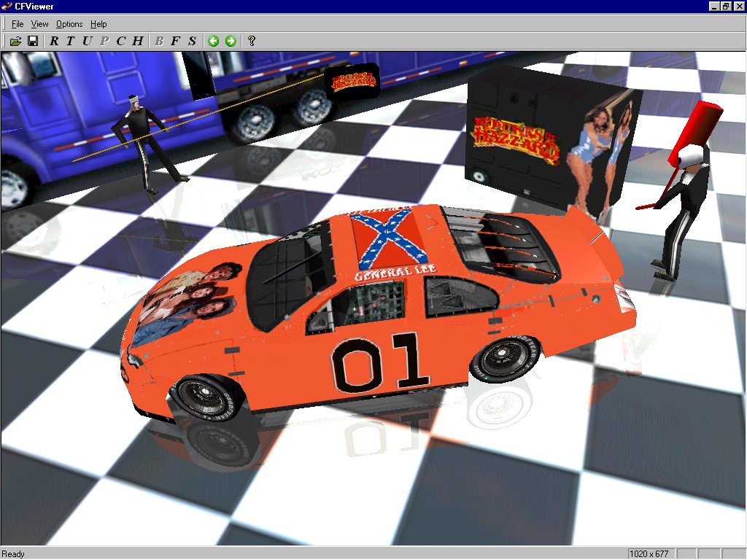Click the greyed P toolbar button
The height and width of the screenshot is (560, 747).
(104, 41)
